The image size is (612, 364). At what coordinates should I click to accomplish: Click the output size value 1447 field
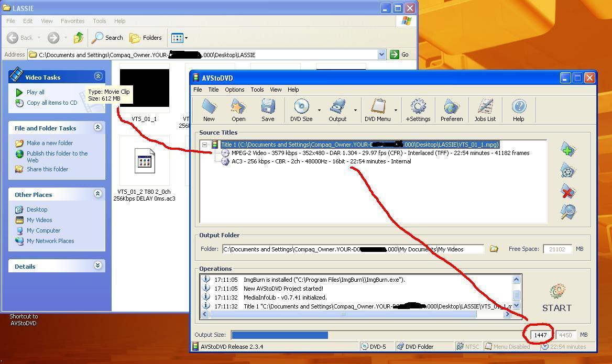coord(540,335)
